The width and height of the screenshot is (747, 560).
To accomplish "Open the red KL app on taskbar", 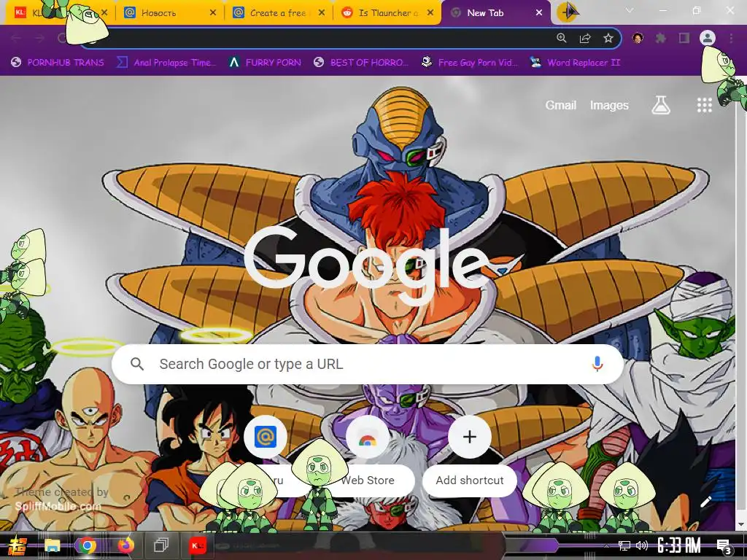I will click(197, 545).
